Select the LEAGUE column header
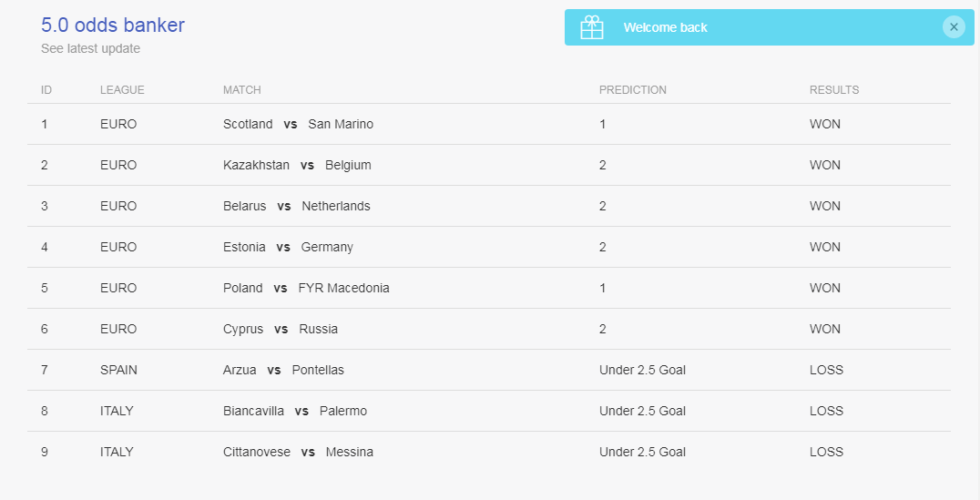This screenshot has width=980, height=500. point(122,90)
